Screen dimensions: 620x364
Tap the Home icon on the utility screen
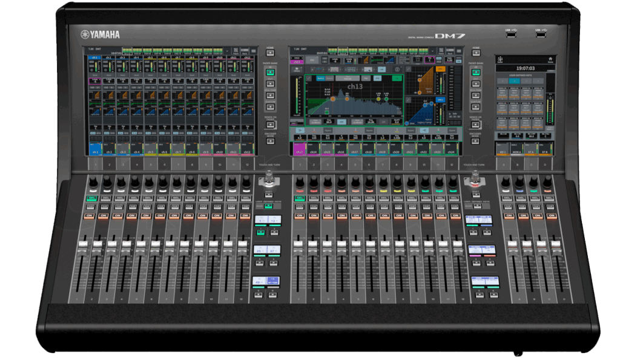point(550,60)
